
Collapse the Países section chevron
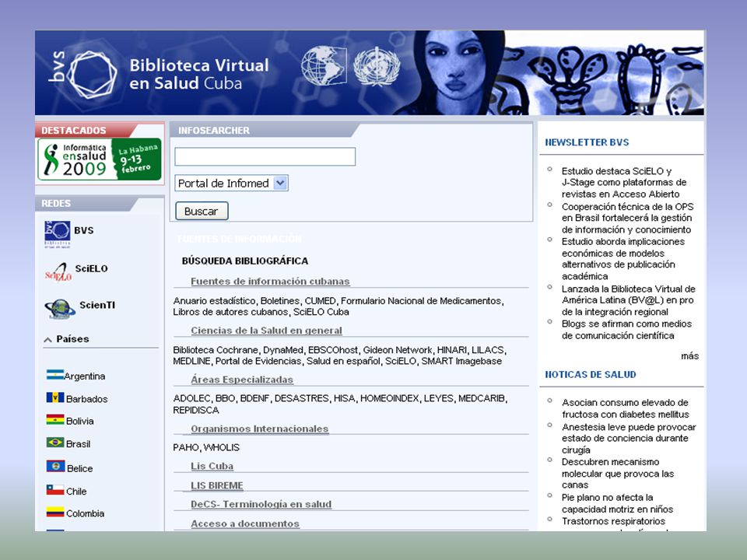[x=47, y=340]
